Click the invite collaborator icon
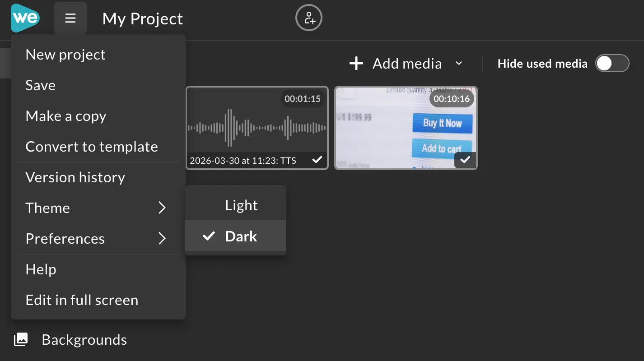 [309, 18]
